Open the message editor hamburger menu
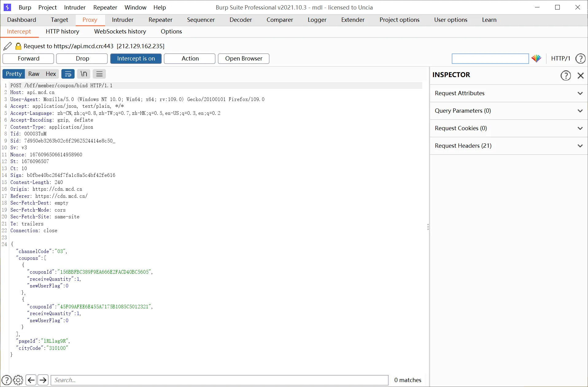The height and width of the screenshot is (387, 588). [99, 74]
